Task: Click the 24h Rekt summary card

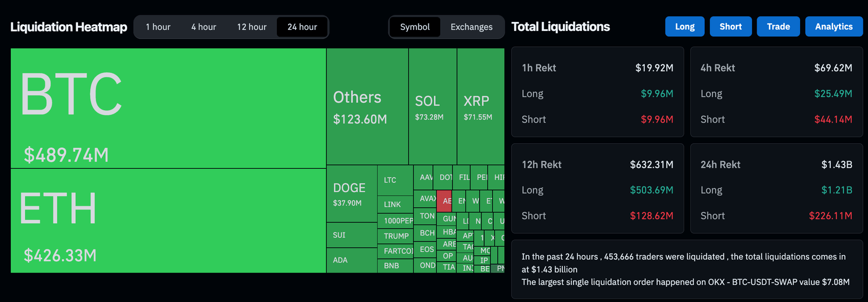Action: 776,189
